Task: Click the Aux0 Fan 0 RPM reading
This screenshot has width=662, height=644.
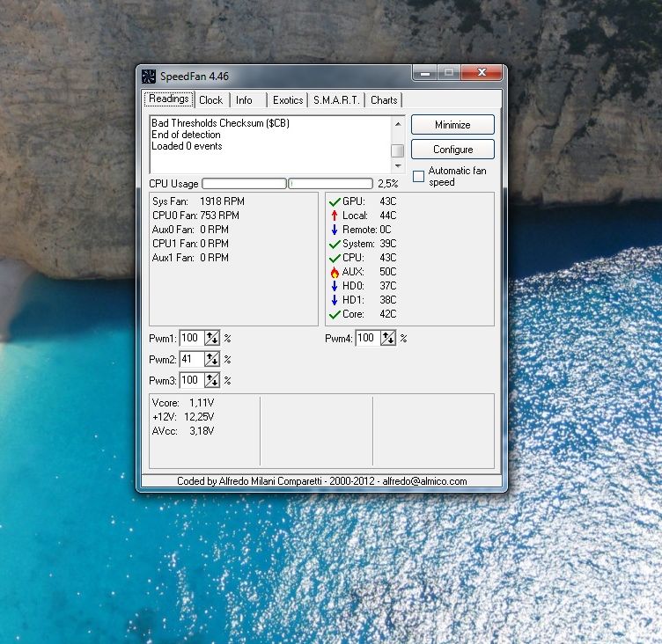Action: pos(190,230)
